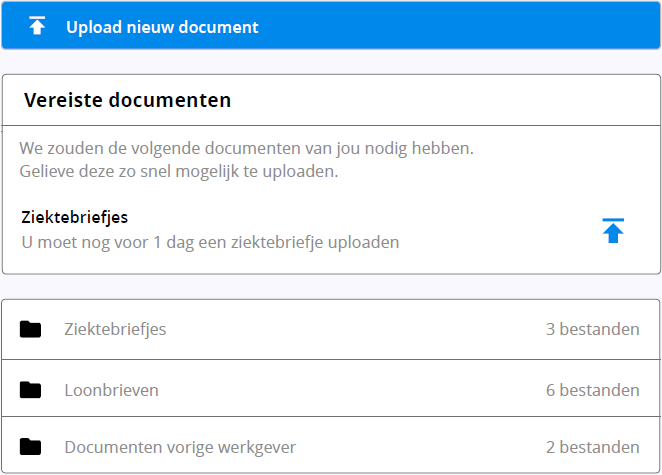Image resolution: width=662 pixels, height=475 pixels.
Task: Open the Ziektebriefjes folder icon
Action: pyautogui.click(x=30, y=329)
